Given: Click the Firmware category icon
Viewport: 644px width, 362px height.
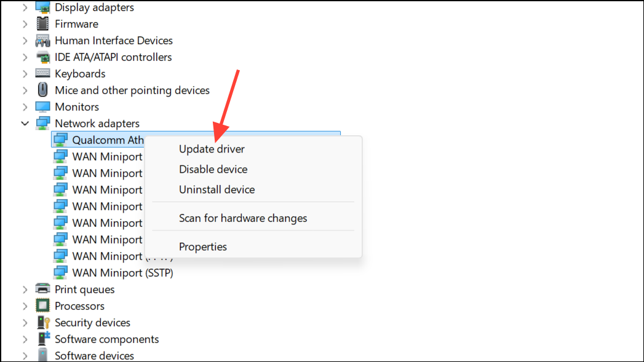Looking at the screenshot, I should pos(42,24).
